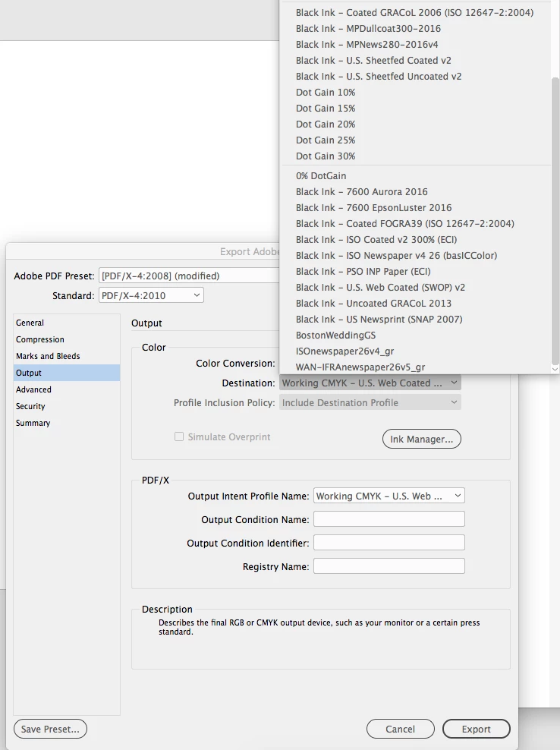Click the Output Condition Name field
The image size is (560, 750).
tap(389, 519)
